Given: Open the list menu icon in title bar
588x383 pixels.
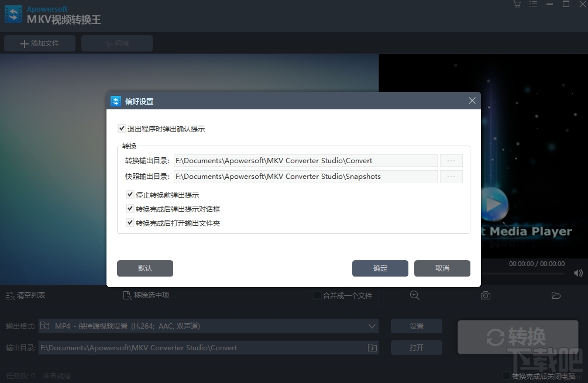Looking at the screenshot, I should pos(533,5).
